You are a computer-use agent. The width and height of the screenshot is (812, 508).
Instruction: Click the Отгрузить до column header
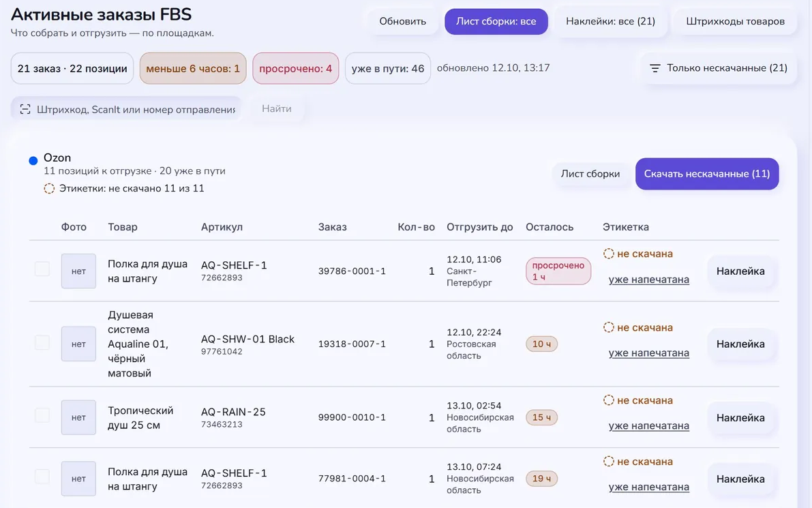tap(480, 227)
